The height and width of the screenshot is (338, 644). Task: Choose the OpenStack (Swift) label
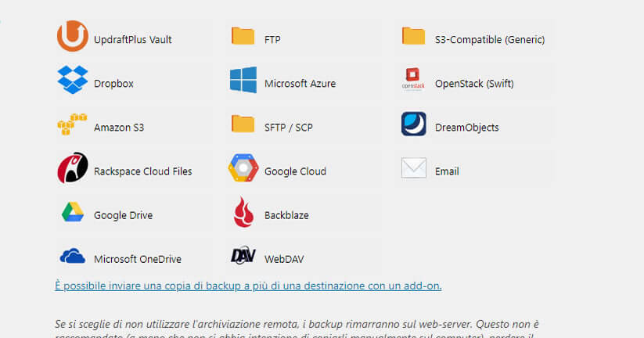(x=474, y=84)
